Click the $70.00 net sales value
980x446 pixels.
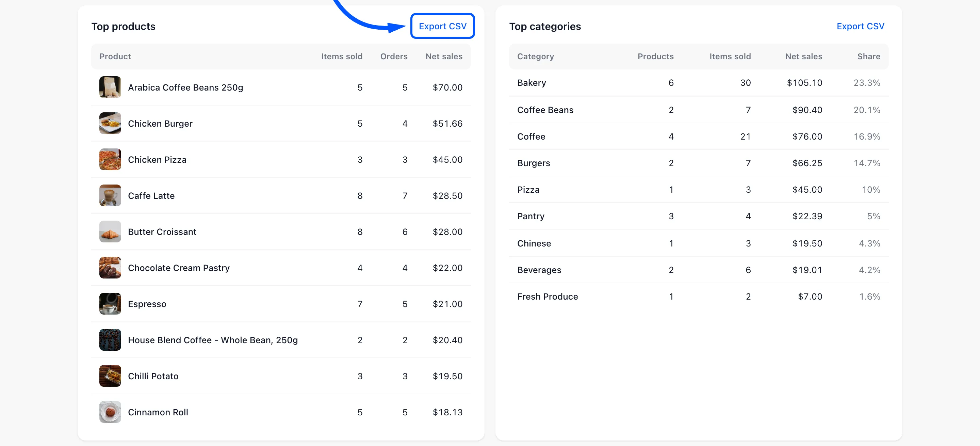click(447, 87)
